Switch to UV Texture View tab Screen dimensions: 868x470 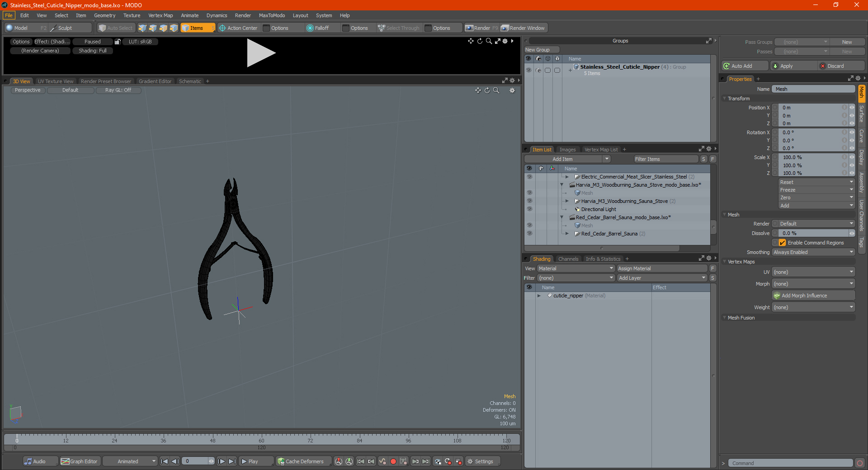pos(56,81)
